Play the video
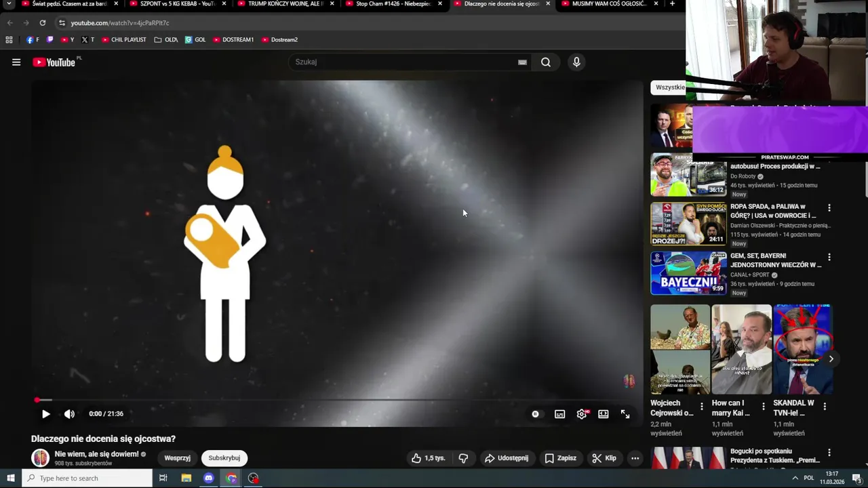The width and height of the screenshot is (868, 488). click(45, 414)
